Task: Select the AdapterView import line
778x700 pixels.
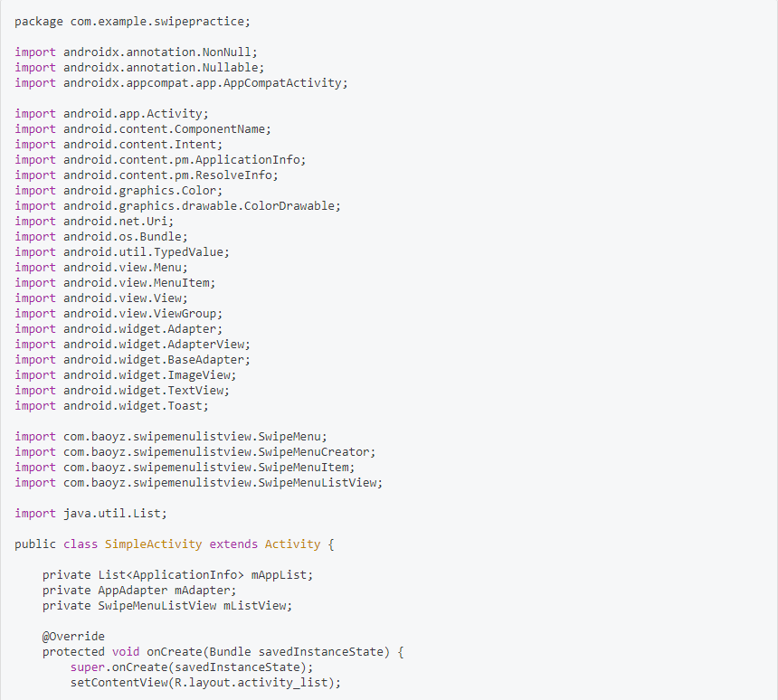Action: click(132, 345)
